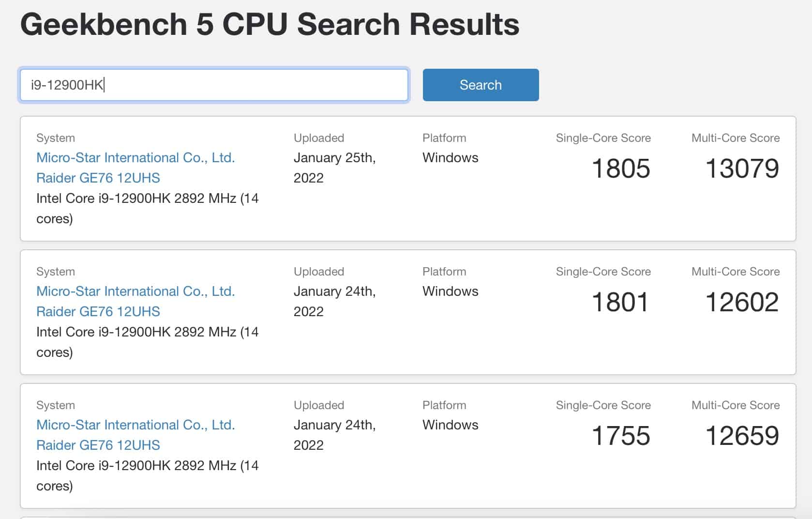Image resolution: width=812 pixels, height=519 pixels.
Task: Click the upload date in the third result
Action: 334,435
